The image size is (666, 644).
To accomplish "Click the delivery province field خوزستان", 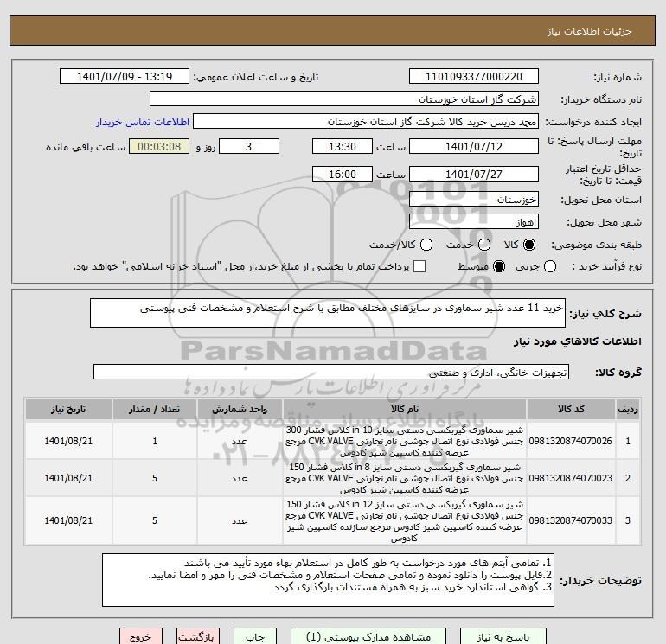I will [474, 199].
